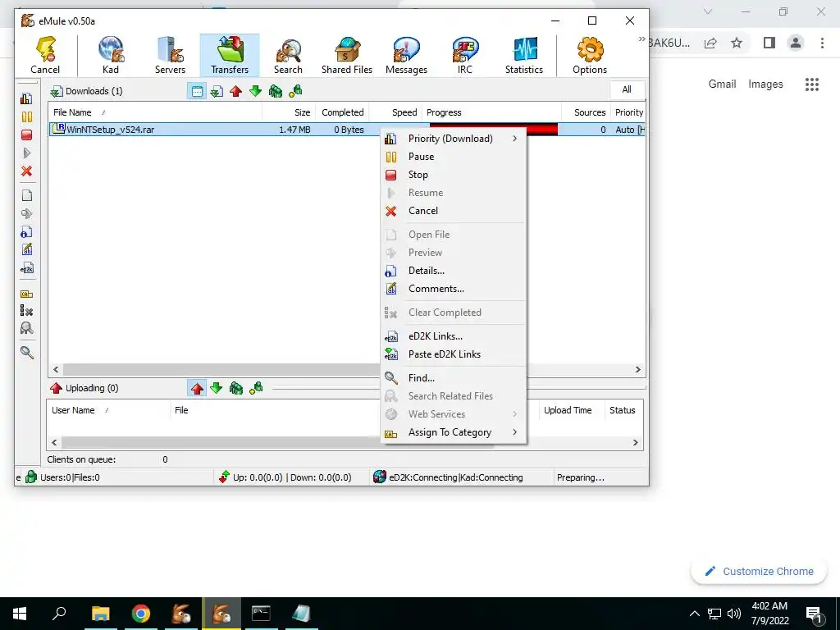This screenshot has width=840, height=630.
Task: Sort by File Name column
Action: [x=155, y=112]
